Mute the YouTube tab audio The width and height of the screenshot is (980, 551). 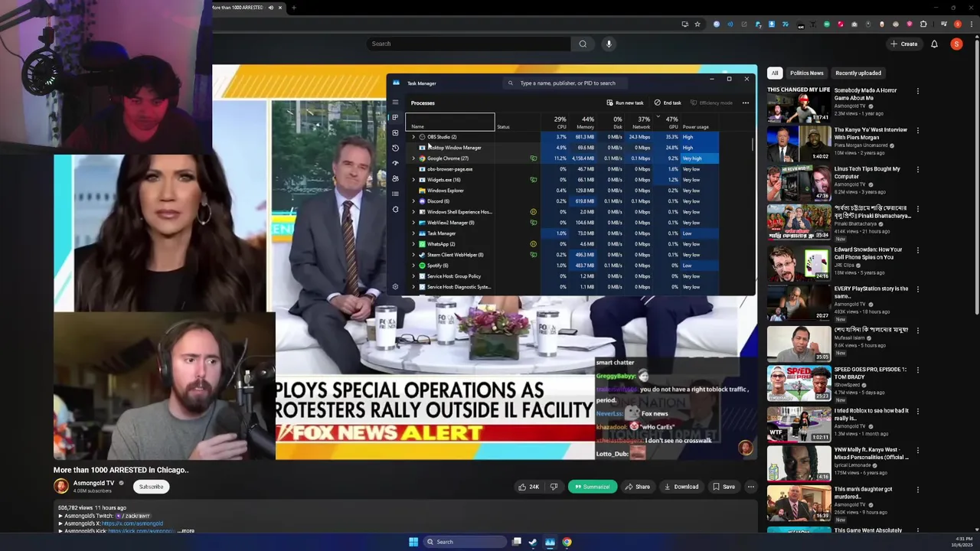click(270, 8)
